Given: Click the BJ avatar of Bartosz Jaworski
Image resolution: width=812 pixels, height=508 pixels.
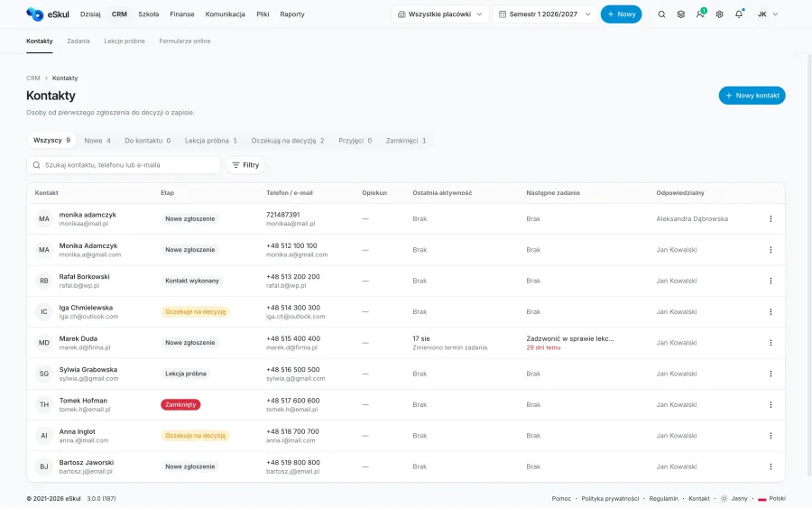Looking at the screenshot, I should 44,466.
